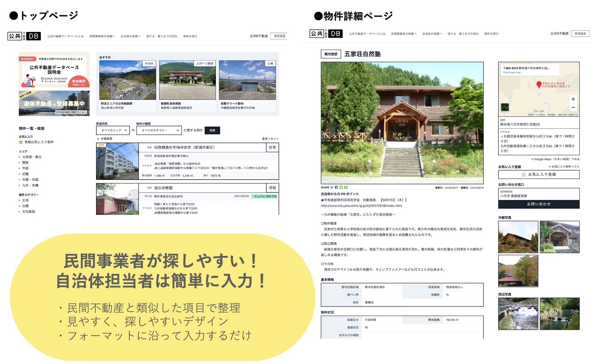Open 公共不動産データベースとは in top page navigation
Screen dimensions: 593x364
pyautogui.click(x=65, y=36)
